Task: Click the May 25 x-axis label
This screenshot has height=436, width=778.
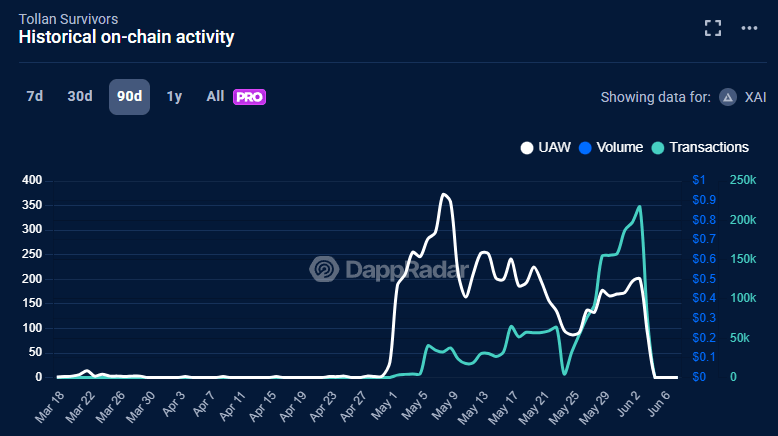Action: click(564, 407)
